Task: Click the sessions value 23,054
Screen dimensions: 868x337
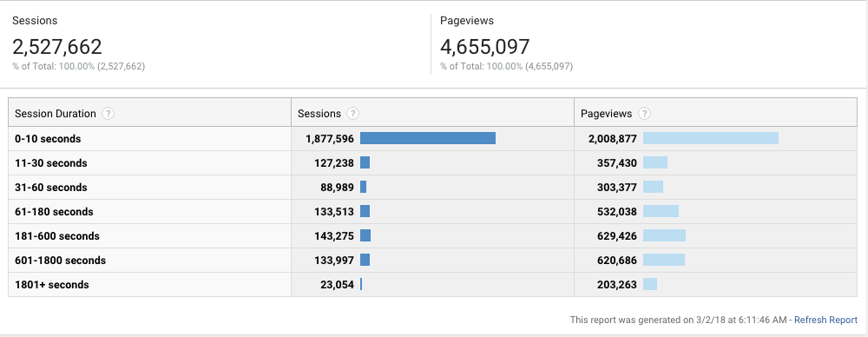Action: click(x=336, y=285)
